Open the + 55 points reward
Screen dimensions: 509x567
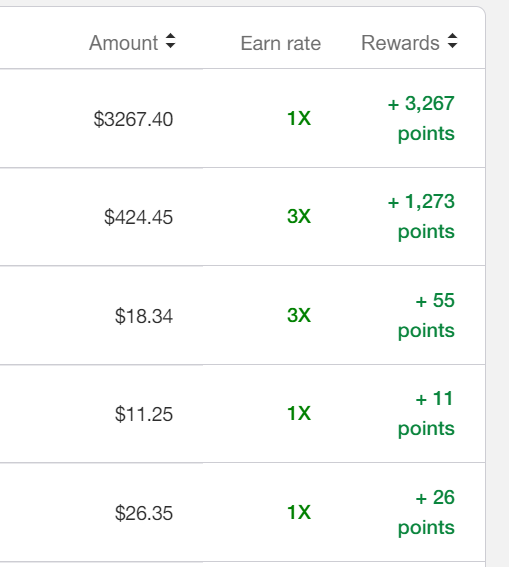point(426,315)
